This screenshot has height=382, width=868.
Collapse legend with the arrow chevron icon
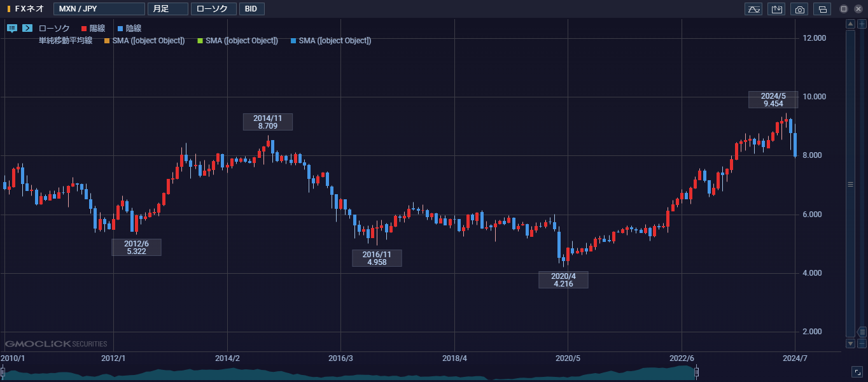[27, 28]
